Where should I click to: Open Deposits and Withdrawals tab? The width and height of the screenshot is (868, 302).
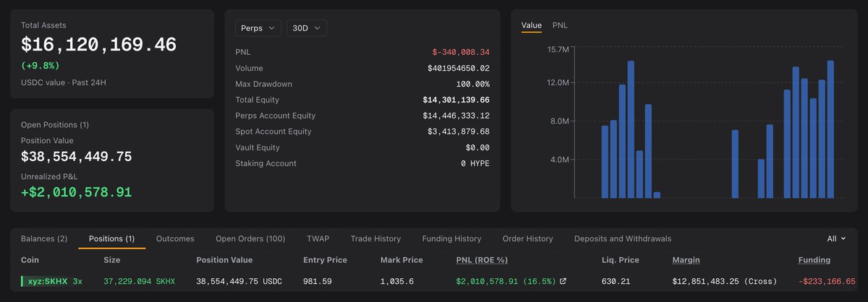(623, 238)
